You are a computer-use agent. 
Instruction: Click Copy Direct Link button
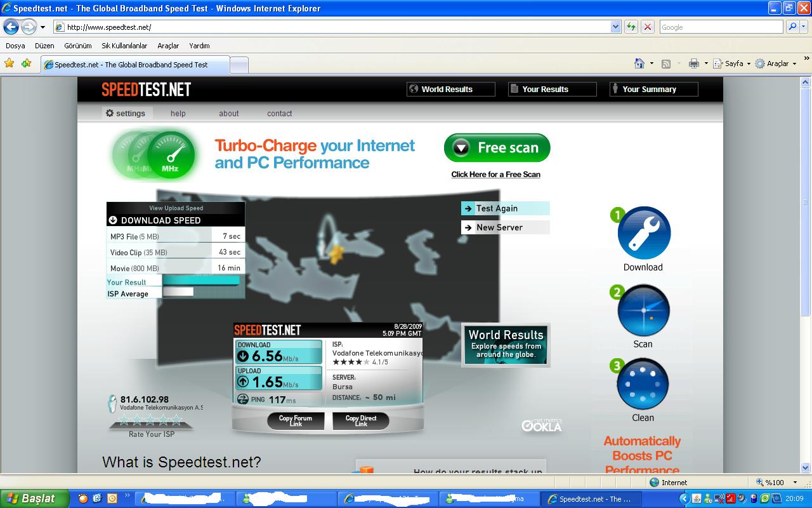coord(361,421)
